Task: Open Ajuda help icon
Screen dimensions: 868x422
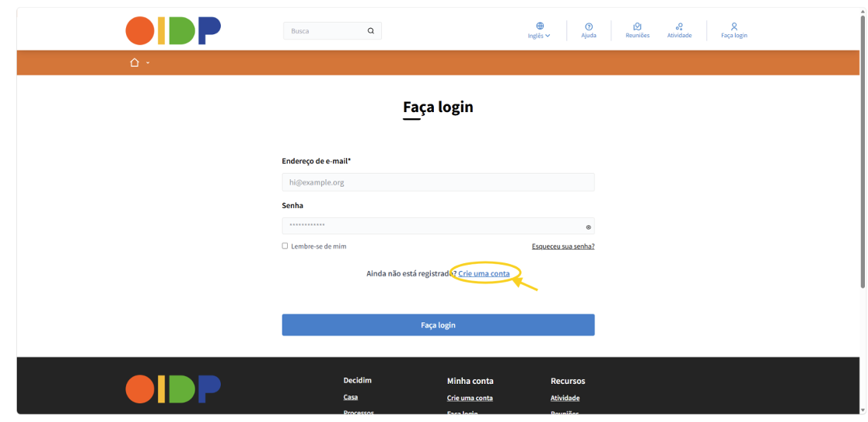Action: (589, 26)
